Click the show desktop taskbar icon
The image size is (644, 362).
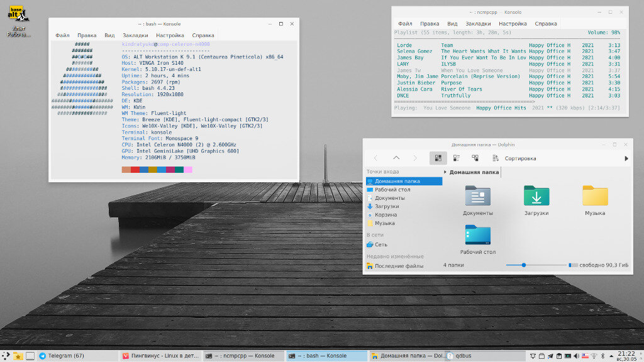click(30, 356)
